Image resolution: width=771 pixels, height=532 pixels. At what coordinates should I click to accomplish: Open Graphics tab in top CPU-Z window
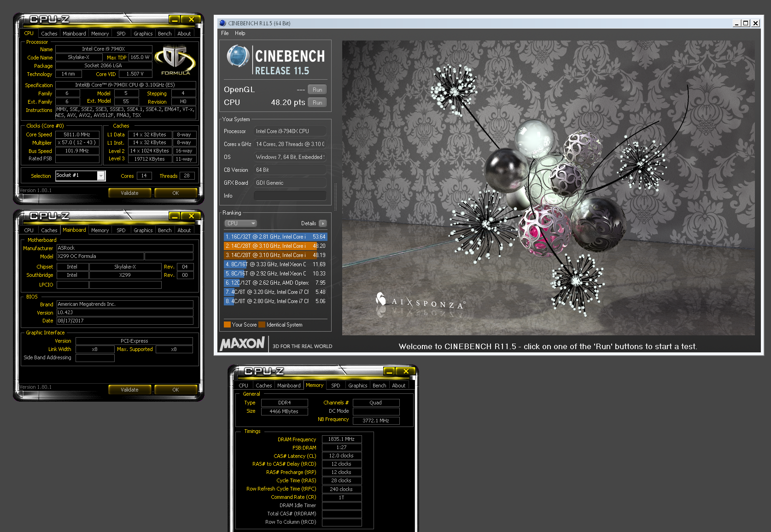143,34
